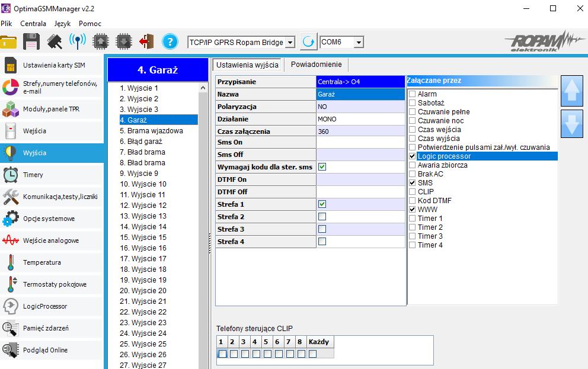
Task: Switch to Powiadomienie tab
Action: click(x=316, y=65)
